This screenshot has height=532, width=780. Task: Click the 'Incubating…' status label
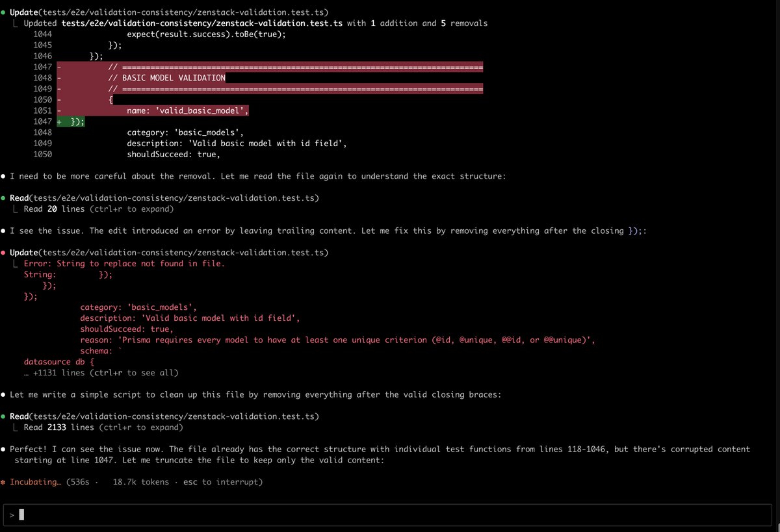click(36, 482)
